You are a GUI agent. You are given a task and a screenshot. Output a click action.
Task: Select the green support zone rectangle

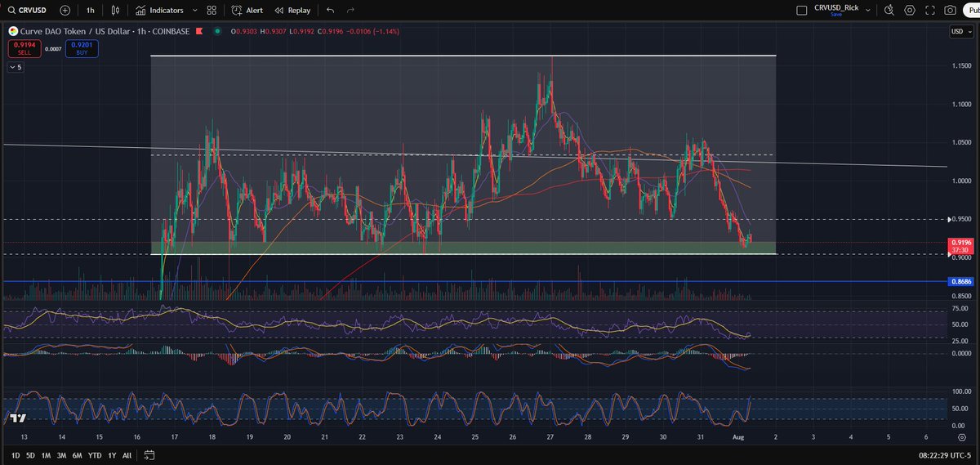(462, 247)
